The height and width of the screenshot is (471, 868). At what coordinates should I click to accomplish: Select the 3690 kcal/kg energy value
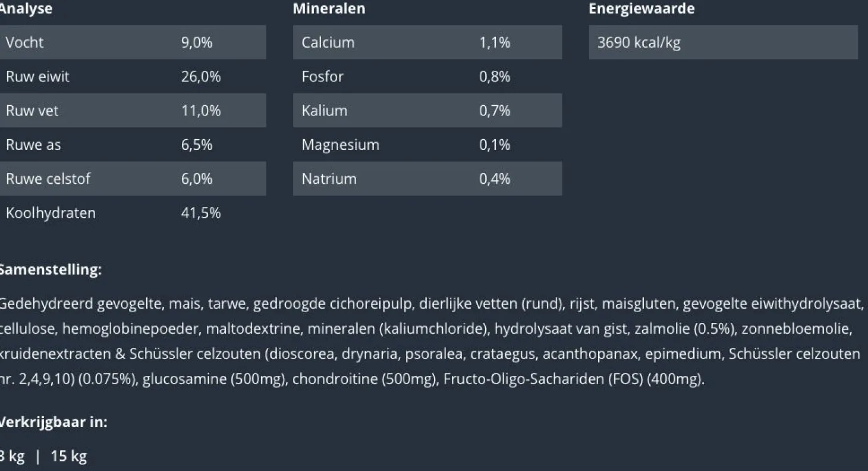[x=639, y=42]
